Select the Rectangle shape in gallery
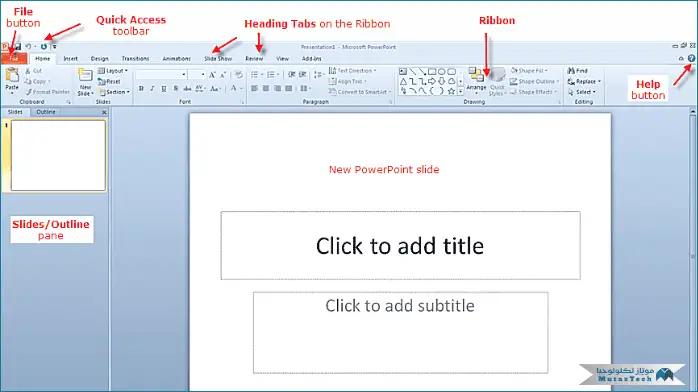The image size is (698, 392). pyautogui.click(x=432, y=71)
